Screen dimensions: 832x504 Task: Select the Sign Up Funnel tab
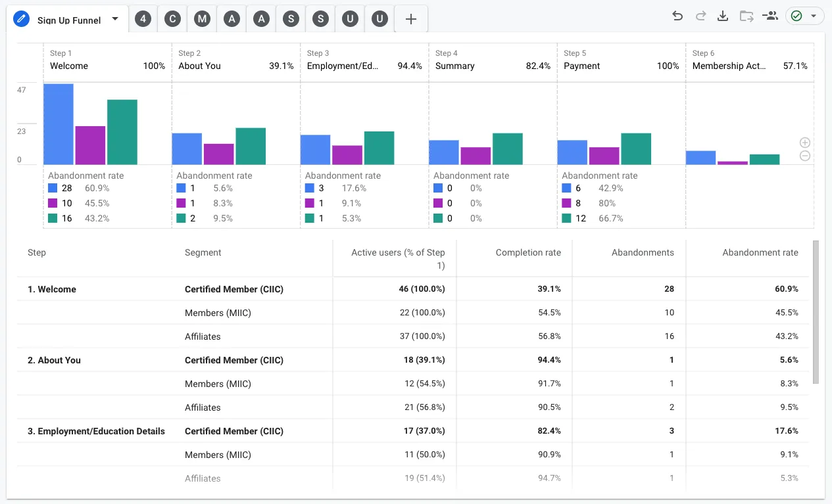pos(68,19)
